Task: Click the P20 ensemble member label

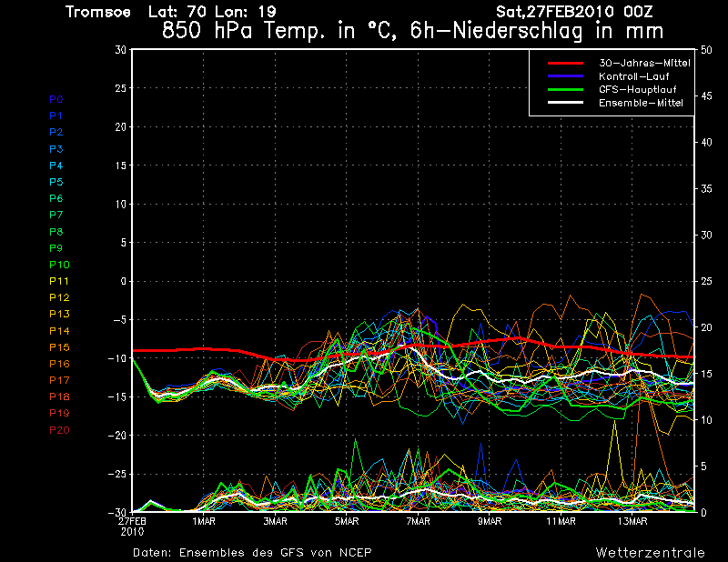Action: pos(58,429)
